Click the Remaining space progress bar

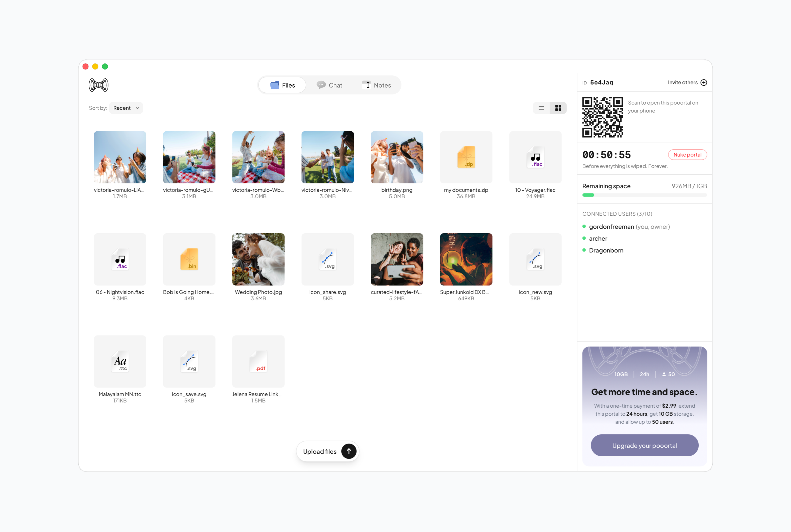(x=644, y=195)
